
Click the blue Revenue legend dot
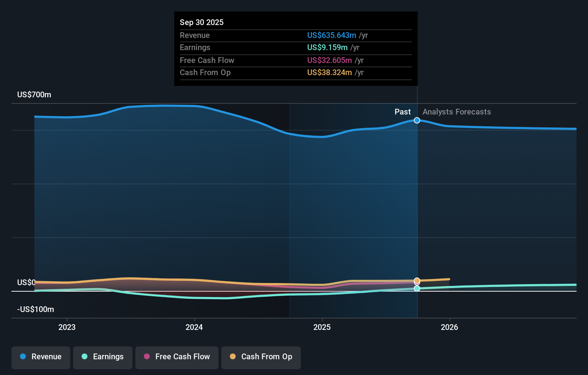[x=23, y=357]
